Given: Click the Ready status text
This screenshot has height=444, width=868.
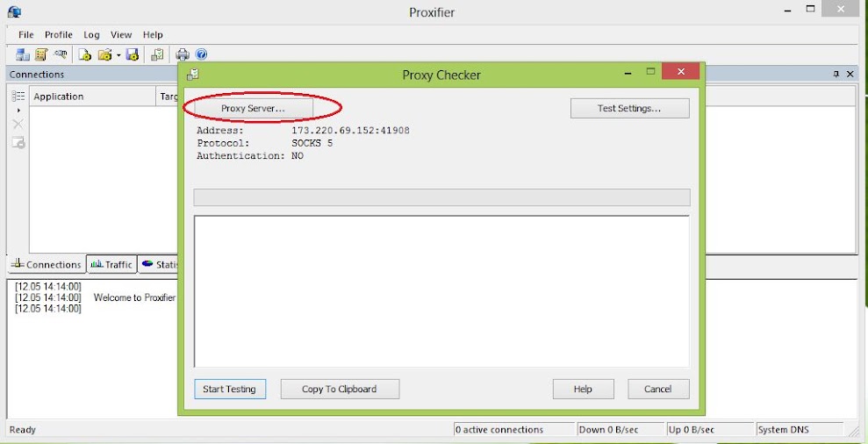Looking at the screenshot, I should (23, 430).
